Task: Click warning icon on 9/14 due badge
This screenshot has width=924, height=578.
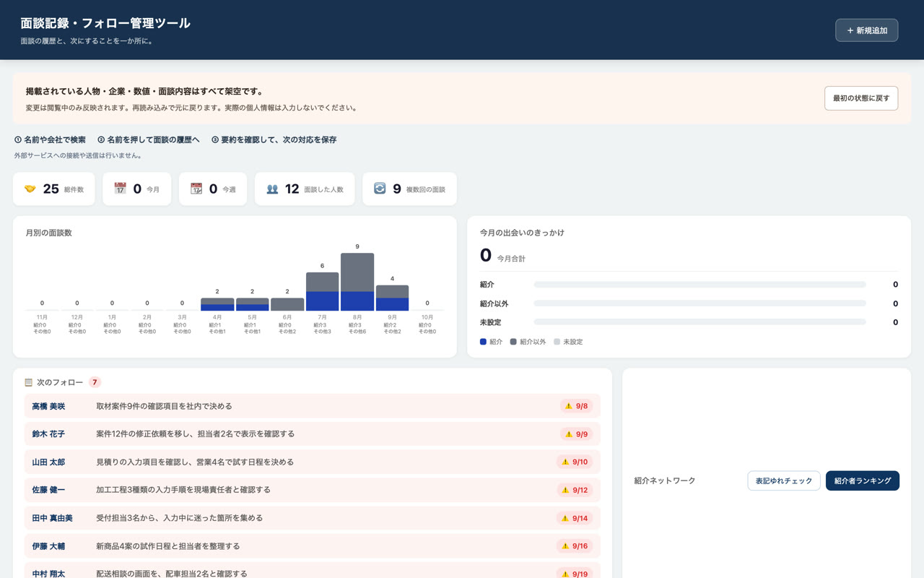Action: 565,518
